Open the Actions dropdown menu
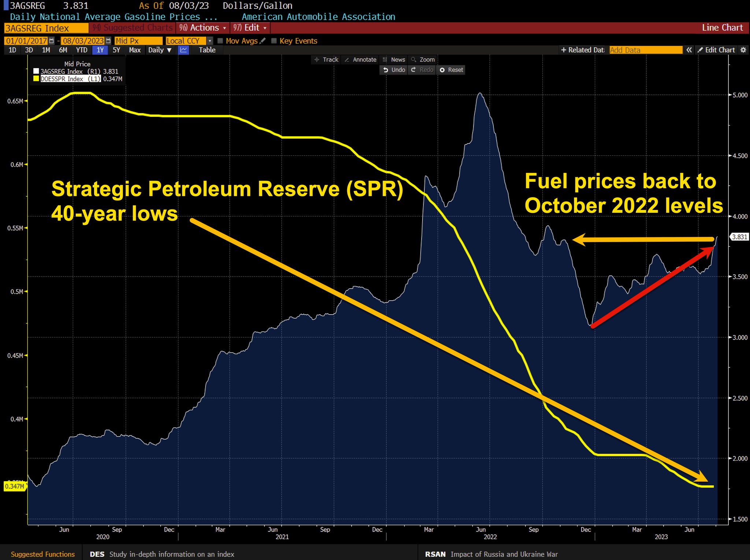Image resolution: width=750 pixels, height=560 pixels. coord(203,28)
